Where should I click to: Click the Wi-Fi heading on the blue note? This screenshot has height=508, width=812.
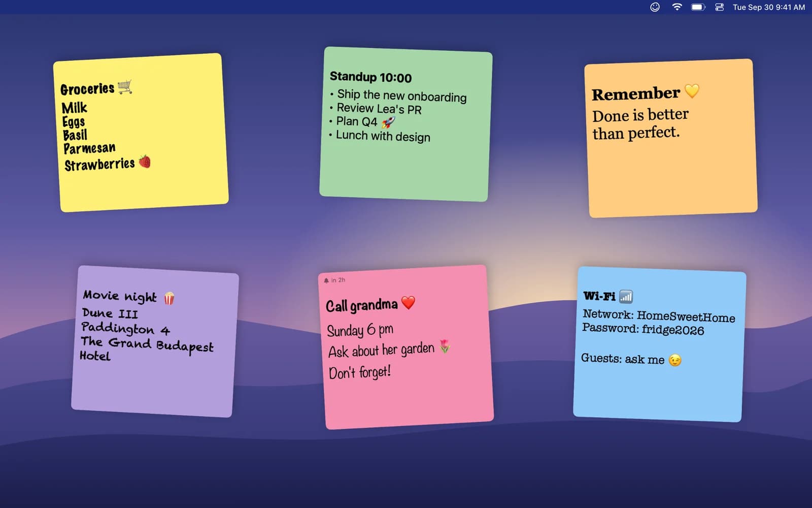coord(599,296)
